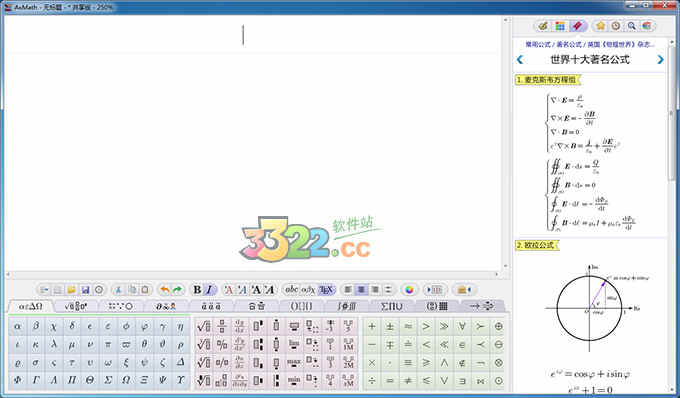Select the center alignment button
The height and width of the screenshot is (398, 680).
click(x=361, y=290)
